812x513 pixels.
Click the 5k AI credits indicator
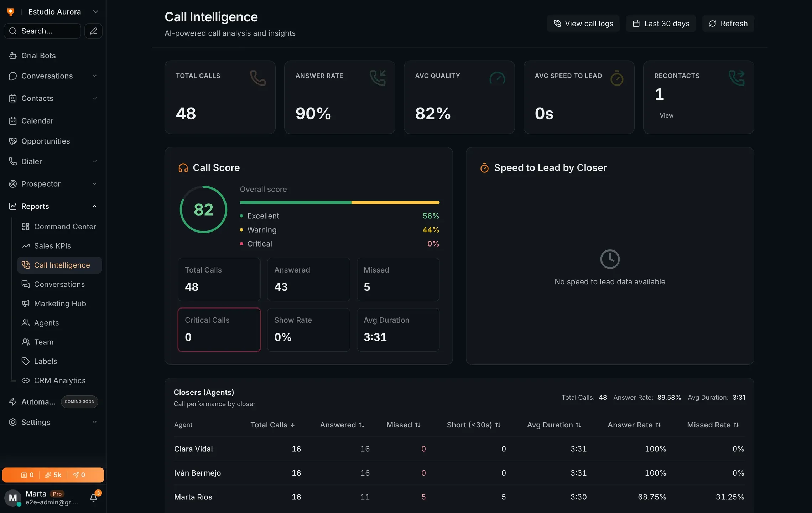pyautogui.click(x=53, y=475)
